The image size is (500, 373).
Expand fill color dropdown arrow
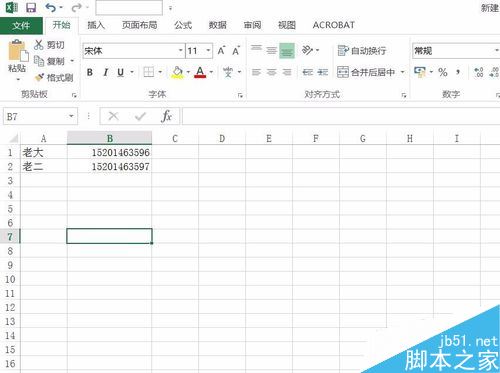[x=188, y=72]
